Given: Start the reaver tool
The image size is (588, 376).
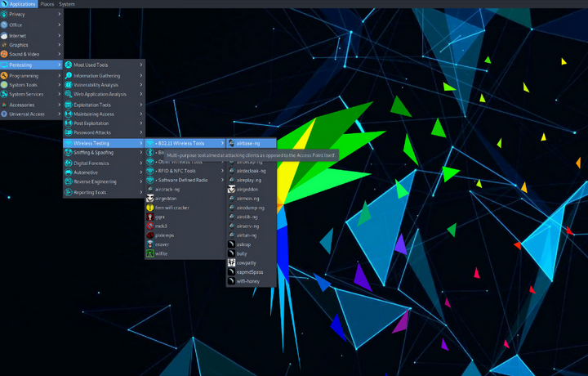Looking at the screenshot, I should click(162, 244).
